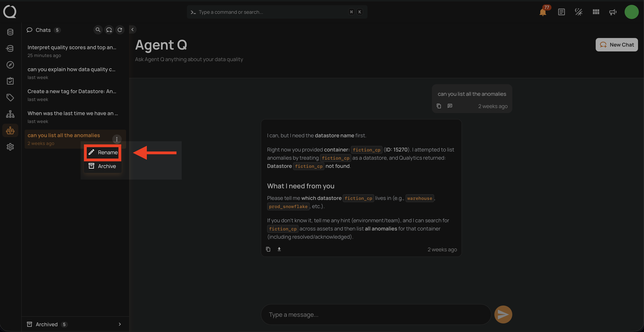
Task: Refresh the chats list
Action: click(x=120, y=30)
